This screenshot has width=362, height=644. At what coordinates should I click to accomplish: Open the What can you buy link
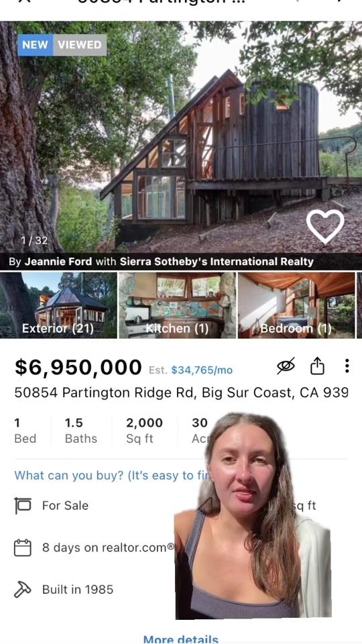111,475
